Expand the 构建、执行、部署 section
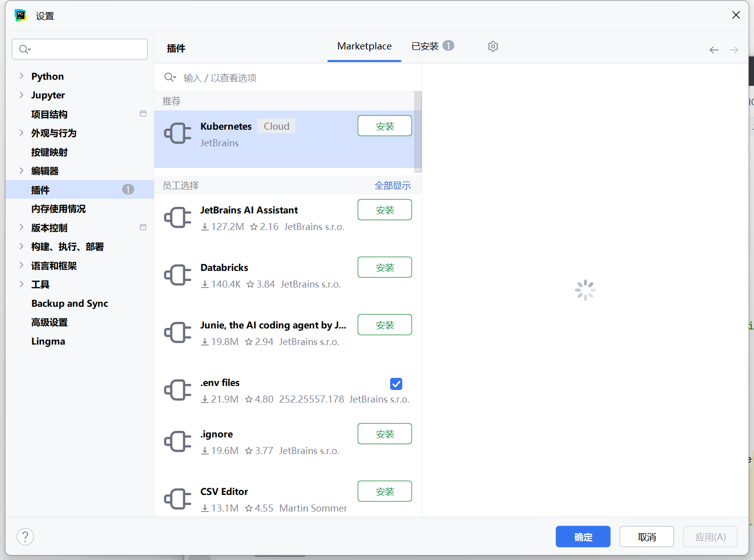 click(21, 246)
